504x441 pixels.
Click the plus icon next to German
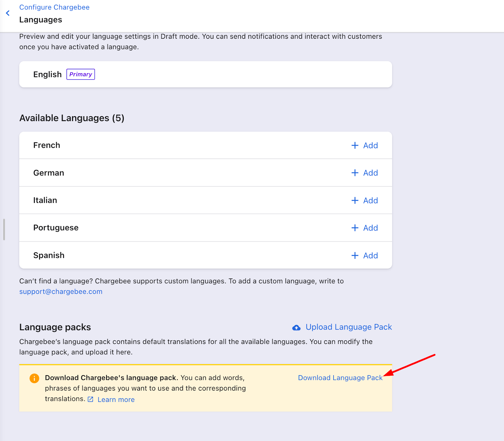point(355,173)
